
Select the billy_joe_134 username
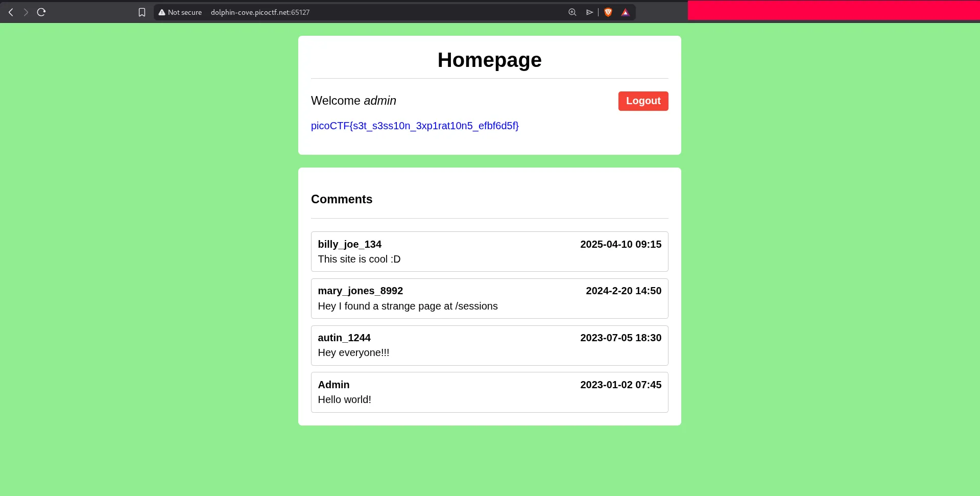349,244
